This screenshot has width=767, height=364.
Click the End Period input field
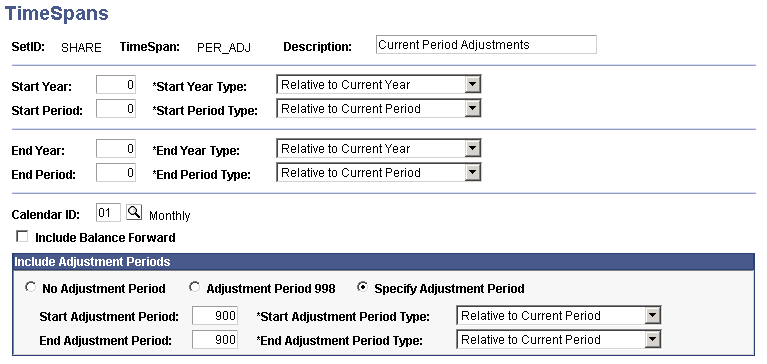[116, 172]
